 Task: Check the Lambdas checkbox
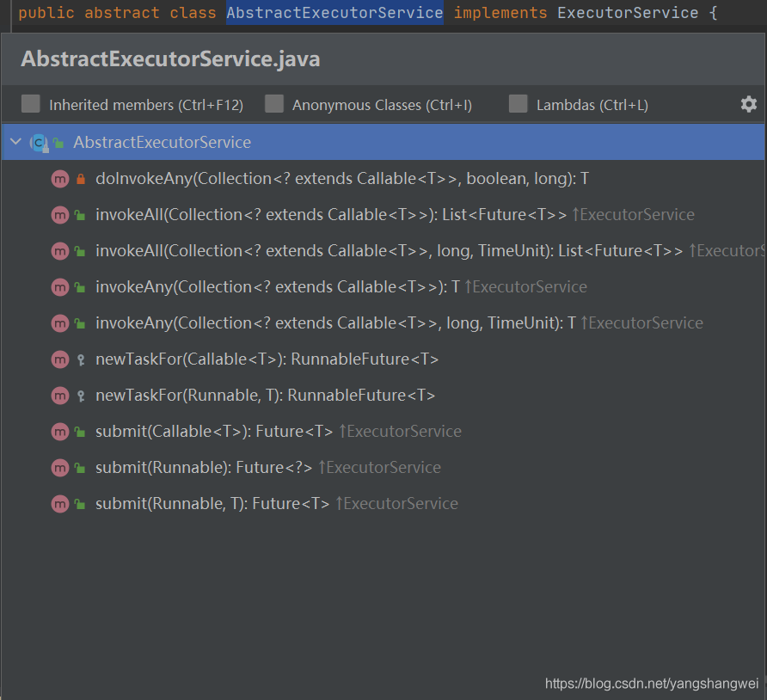pos(518,104)
